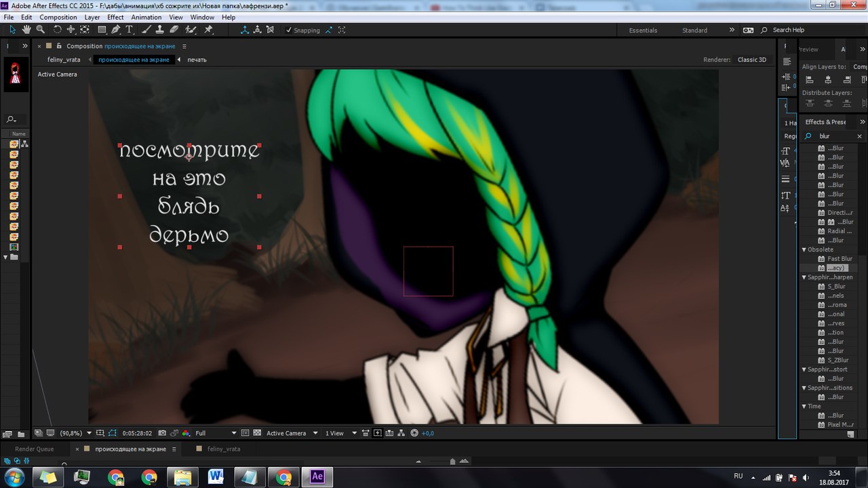The width and height of the screenshot is (868, 488).
Task: Click the Reset Exposure icon
Action: (x=414, y=433)
